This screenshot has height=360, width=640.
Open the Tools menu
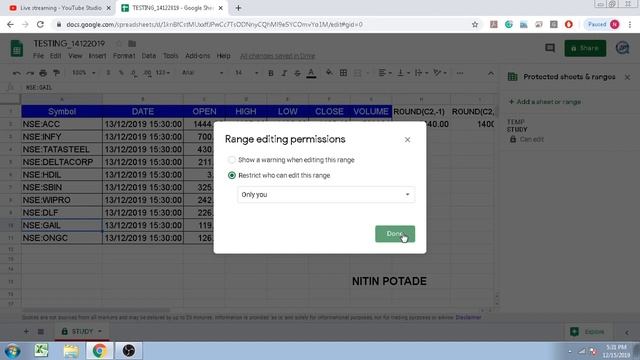(171, 56)
